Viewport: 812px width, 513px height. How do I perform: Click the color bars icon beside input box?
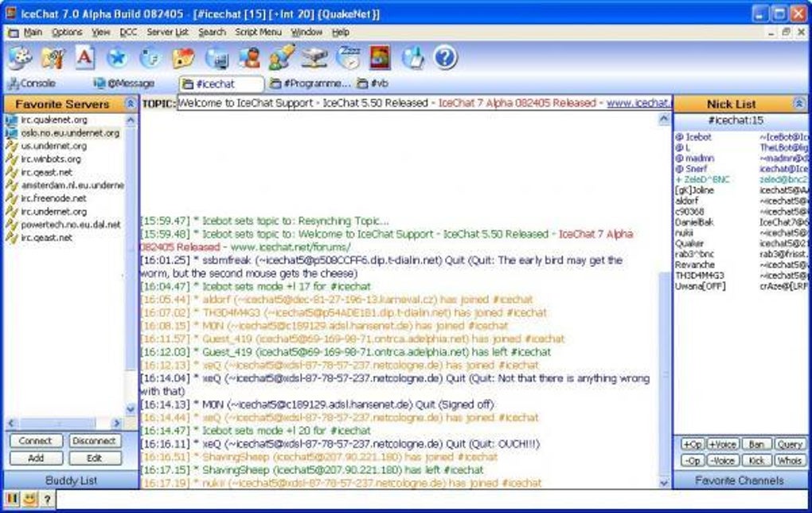[x=12, y=499]
